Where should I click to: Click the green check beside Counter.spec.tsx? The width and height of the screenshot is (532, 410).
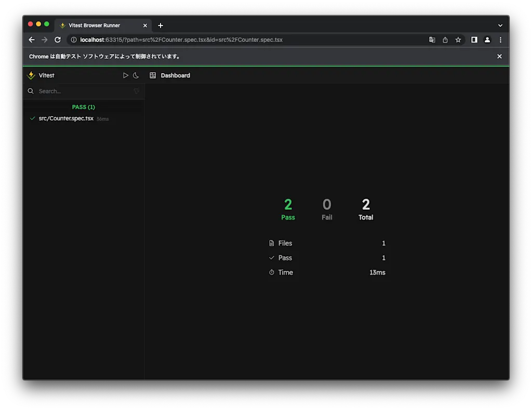click(x=32, y=118)
